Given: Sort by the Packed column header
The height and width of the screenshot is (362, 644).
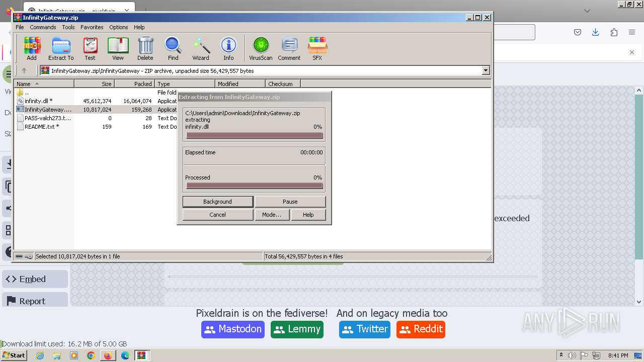Looking at the screenshot, I should (x=135, y=84).
